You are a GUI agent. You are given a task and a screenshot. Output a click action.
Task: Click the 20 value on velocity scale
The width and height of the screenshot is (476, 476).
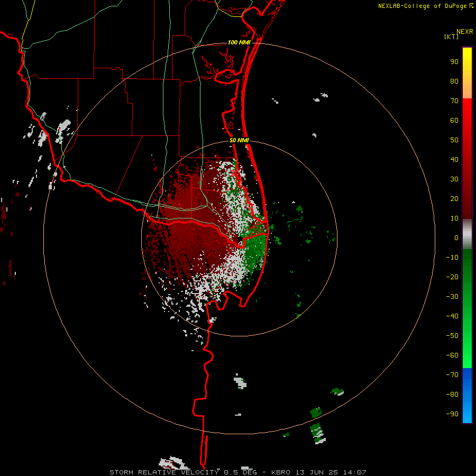coord(454,198)
